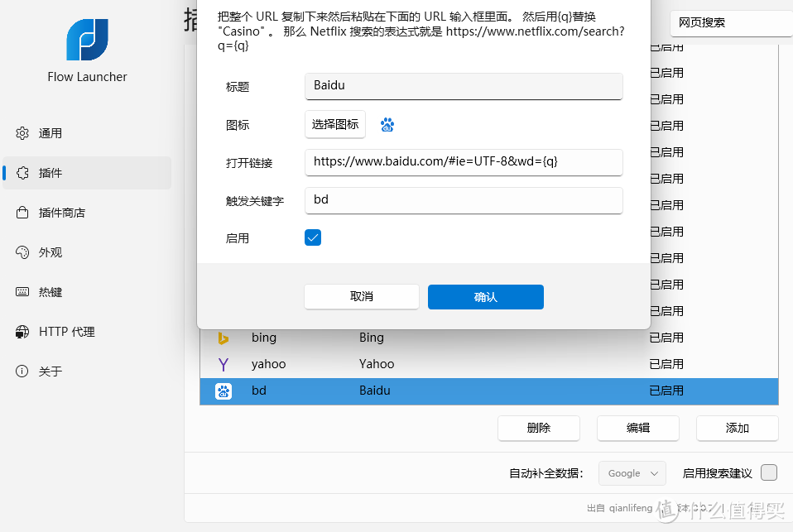Click the 删除 delete button
Image resolution: width=793 pixels, height=532 pixels.
point(539,428)
